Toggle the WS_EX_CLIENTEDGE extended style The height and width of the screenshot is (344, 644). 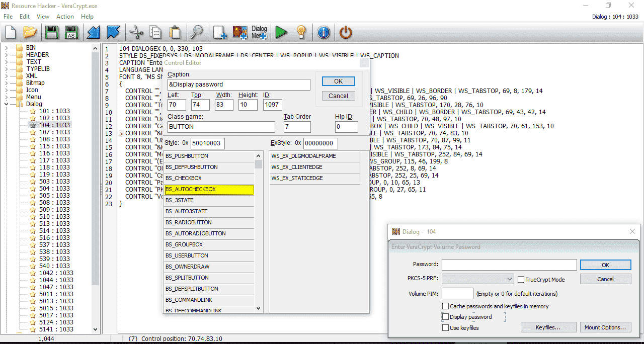click(315, 167)
